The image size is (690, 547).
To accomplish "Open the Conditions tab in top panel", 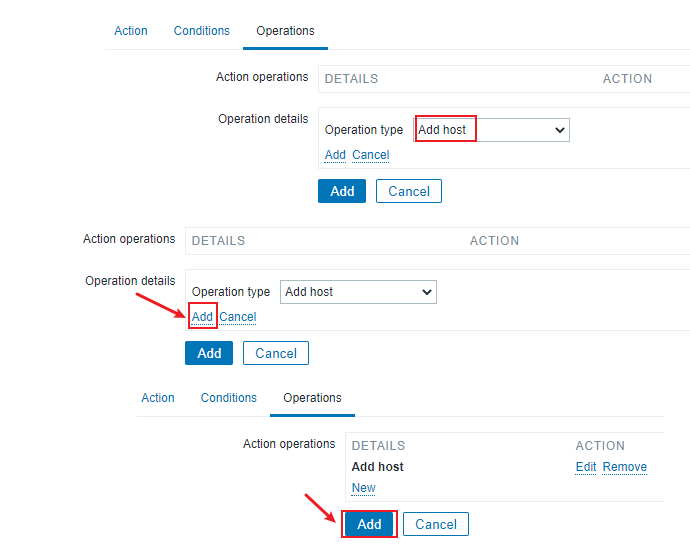I will tap(202, 31).
